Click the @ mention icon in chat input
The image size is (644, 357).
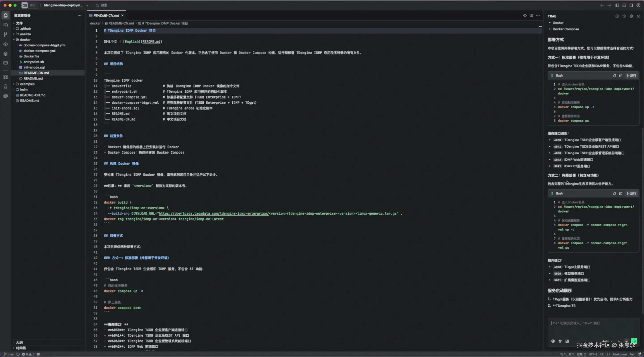coord(553,341)
